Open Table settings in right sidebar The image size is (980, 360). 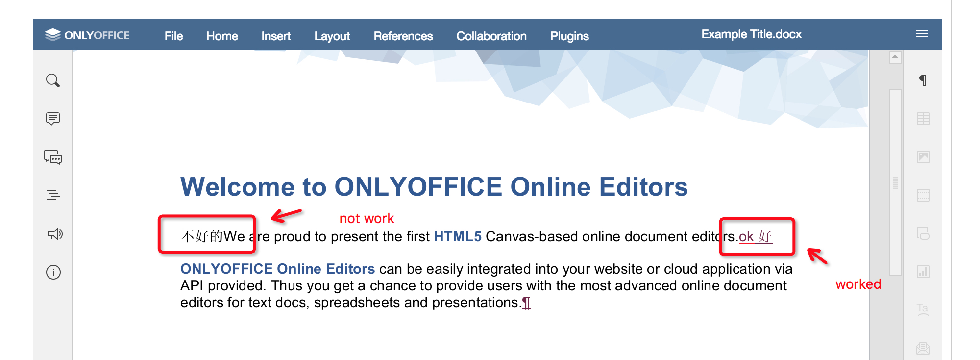[923, 119]
